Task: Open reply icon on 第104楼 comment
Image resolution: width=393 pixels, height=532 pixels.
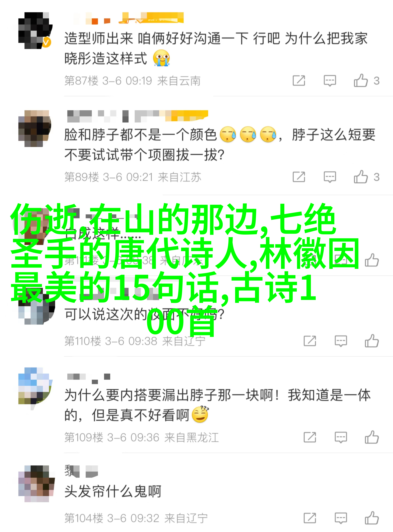Action: [341, 518]
